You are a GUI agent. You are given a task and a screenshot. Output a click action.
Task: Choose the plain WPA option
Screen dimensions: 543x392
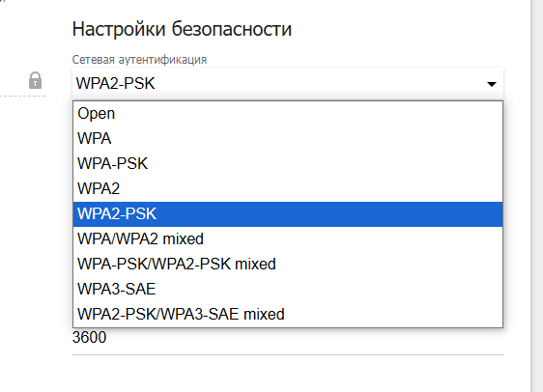288,139
